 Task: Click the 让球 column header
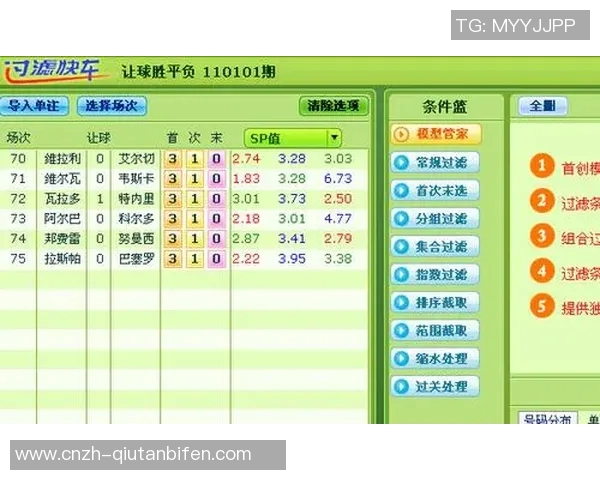pyautogui.click(x=99, y=138)
